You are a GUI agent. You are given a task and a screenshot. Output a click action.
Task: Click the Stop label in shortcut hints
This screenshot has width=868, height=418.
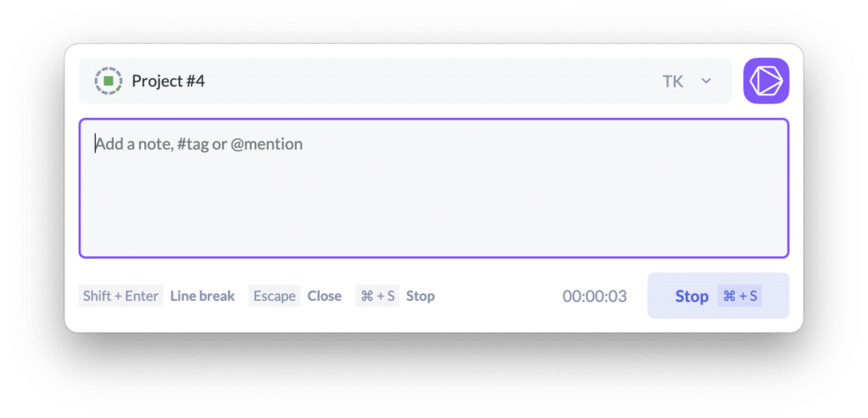click(420, 296)
